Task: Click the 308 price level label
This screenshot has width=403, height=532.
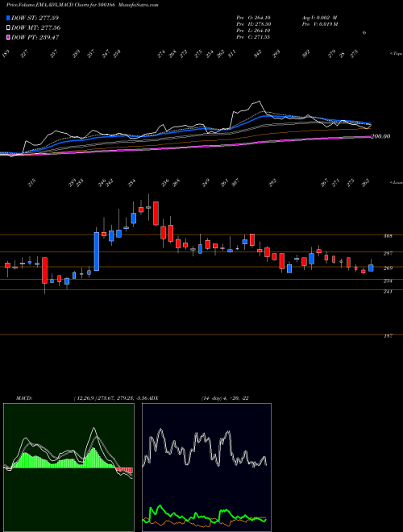Action: 388,236
